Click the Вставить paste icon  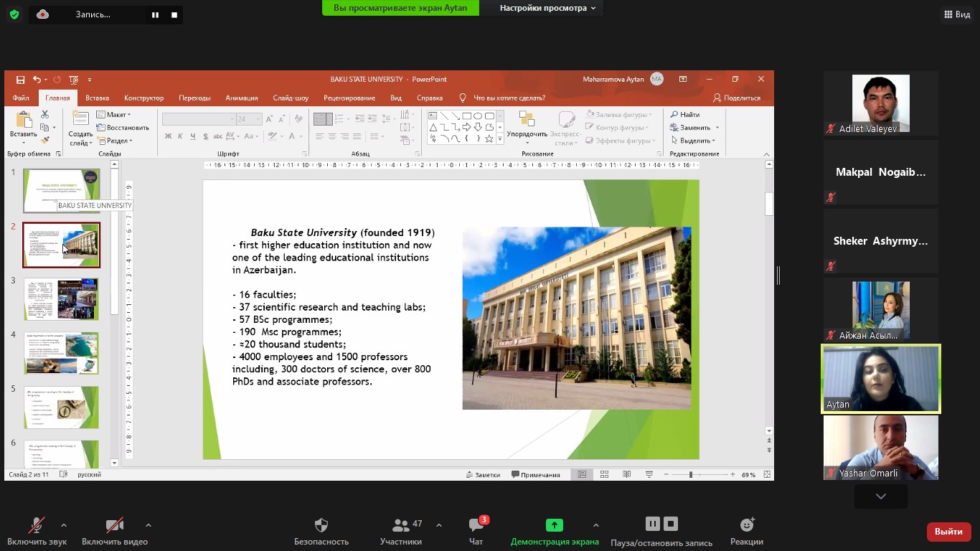[23, 120]
